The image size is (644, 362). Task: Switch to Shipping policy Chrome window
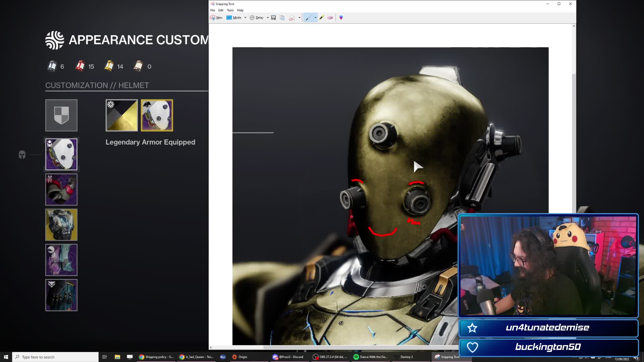(x=157, y=357)
